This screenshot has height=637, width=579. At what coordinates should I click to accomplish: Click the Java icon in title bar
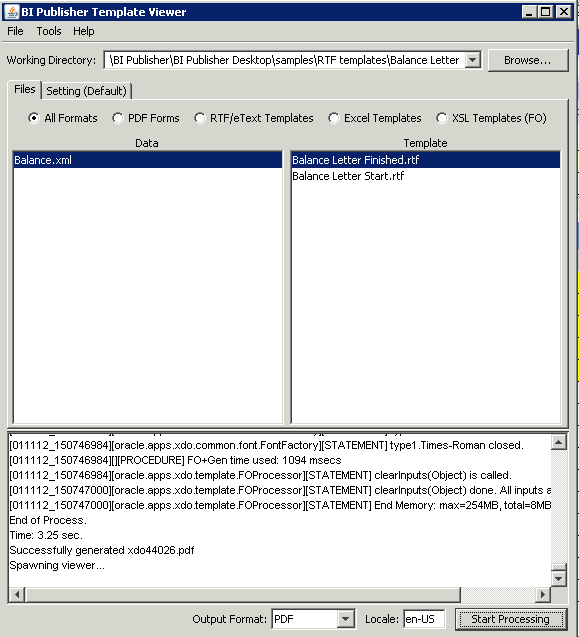coord(12,12)
